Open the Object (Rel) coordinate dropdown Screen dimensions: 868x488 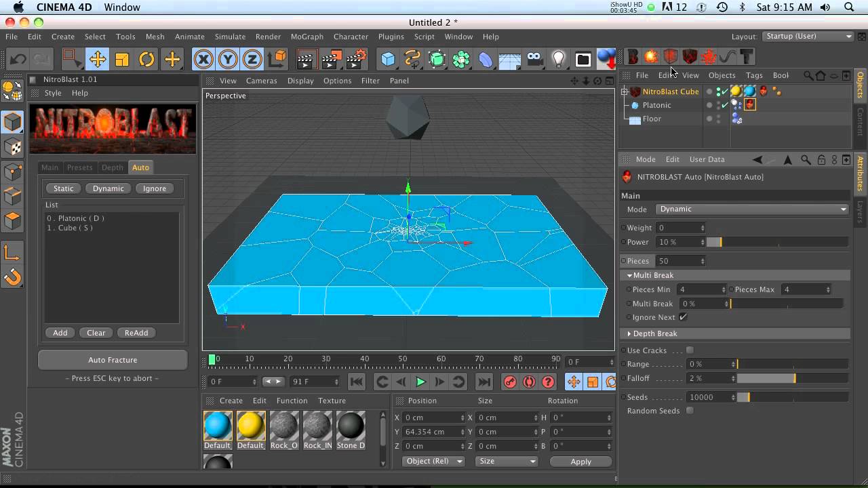(x=433, y=461)
